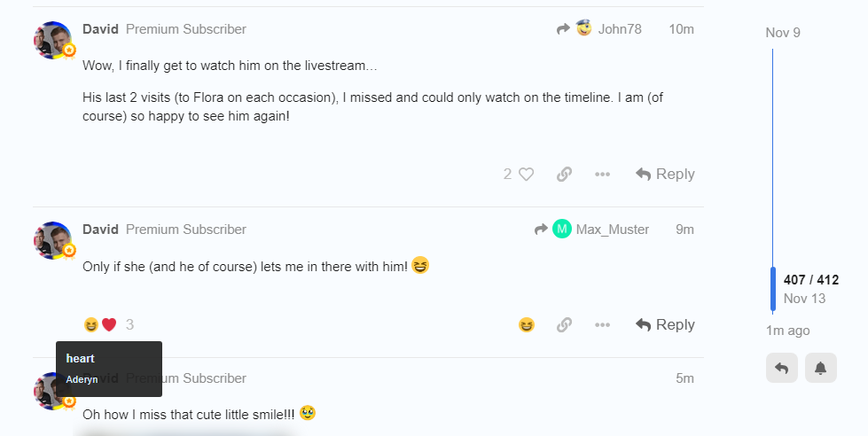Like David's first post with heart icon

[x=526, y=175]
